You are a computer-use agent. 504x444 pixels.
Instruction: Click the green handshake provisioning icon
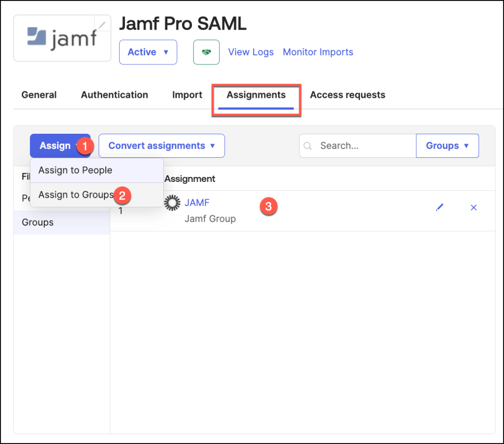tap(206, 52)
